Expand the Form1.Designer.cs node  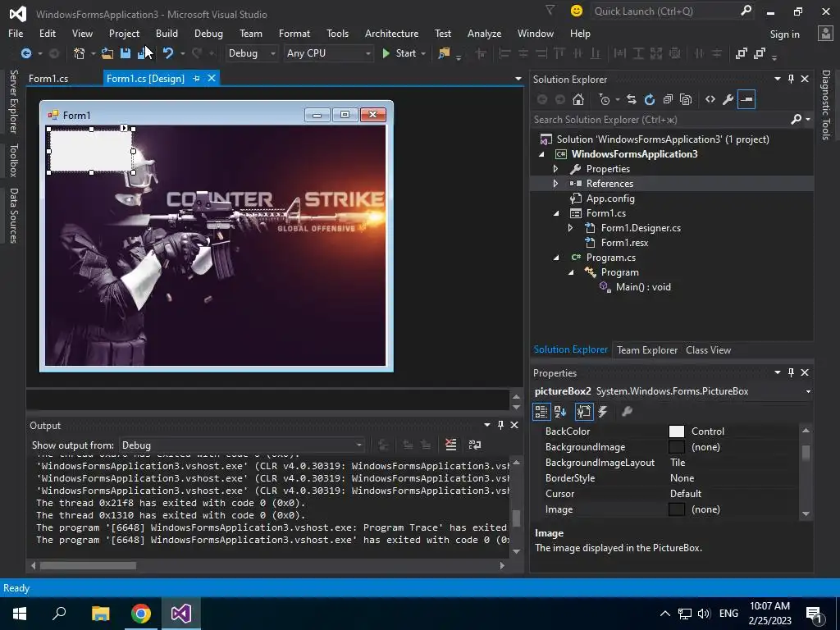tap(571, 228)
